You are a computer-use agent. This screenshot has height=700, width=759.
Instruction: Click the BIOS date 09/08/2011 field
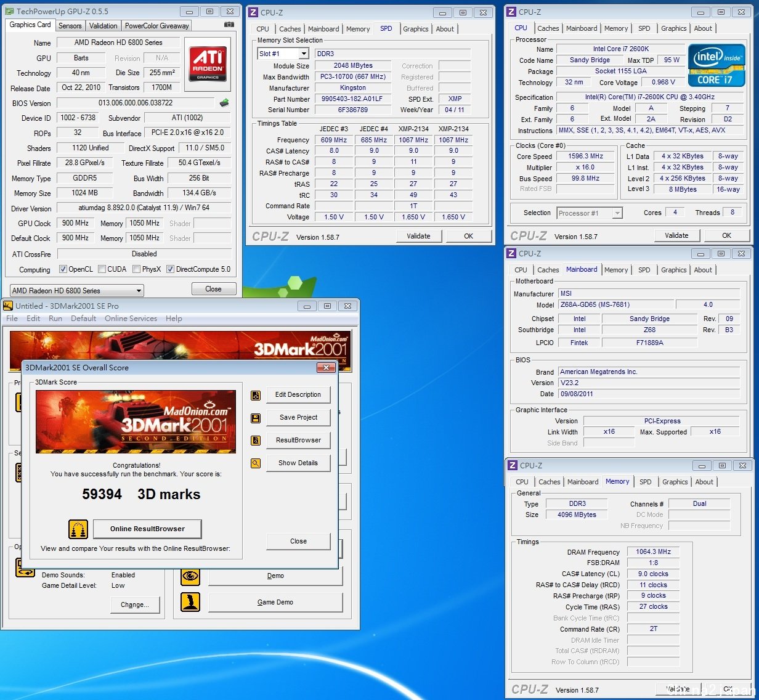tap(649, 394)
